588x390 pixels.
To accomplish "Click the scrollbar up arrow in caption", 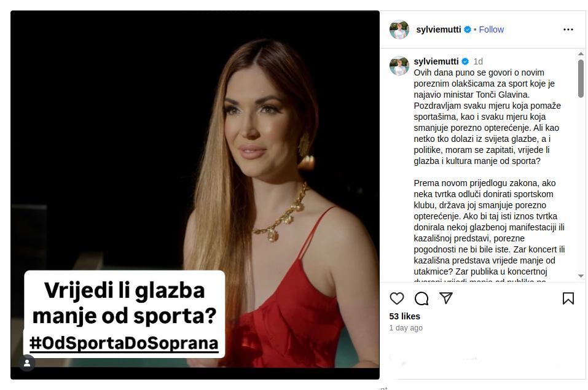I will [x=581, y=54].
